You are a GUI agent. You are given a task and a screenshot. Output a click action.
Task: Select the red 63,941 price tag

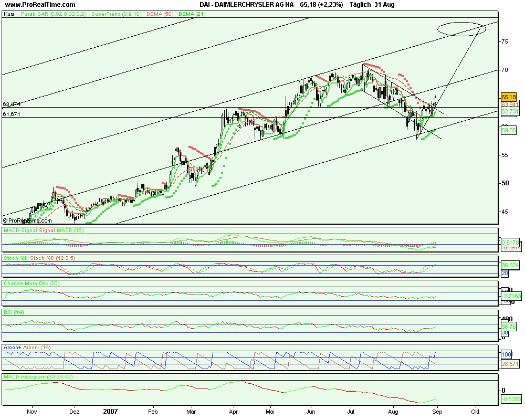click(508, 104)
